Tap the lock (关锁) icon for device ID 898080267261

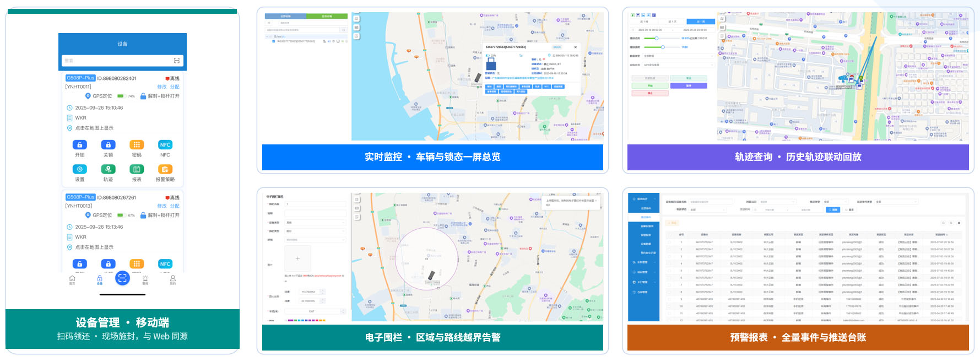coord(108,264)
